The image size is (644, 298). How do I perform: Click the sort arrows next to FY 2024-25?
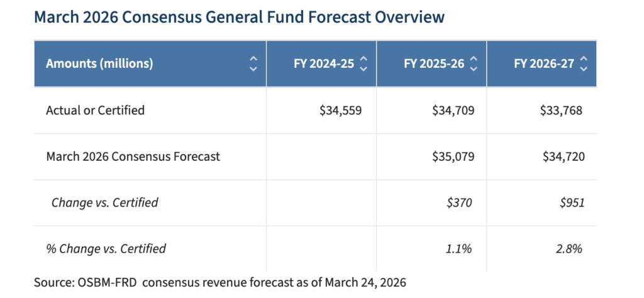(363, 63)
